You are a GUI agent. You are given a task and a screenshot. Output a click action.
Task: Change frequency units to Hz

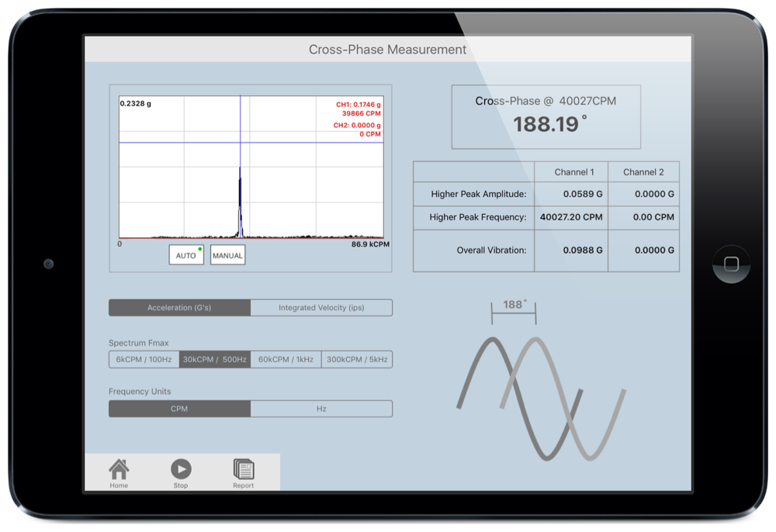pyautogui.click(x=321, y=409)
